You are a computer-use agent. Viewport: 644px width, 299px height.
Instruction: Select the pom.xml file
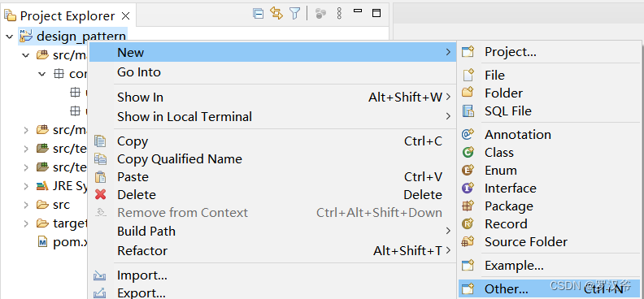coord(63,242)
